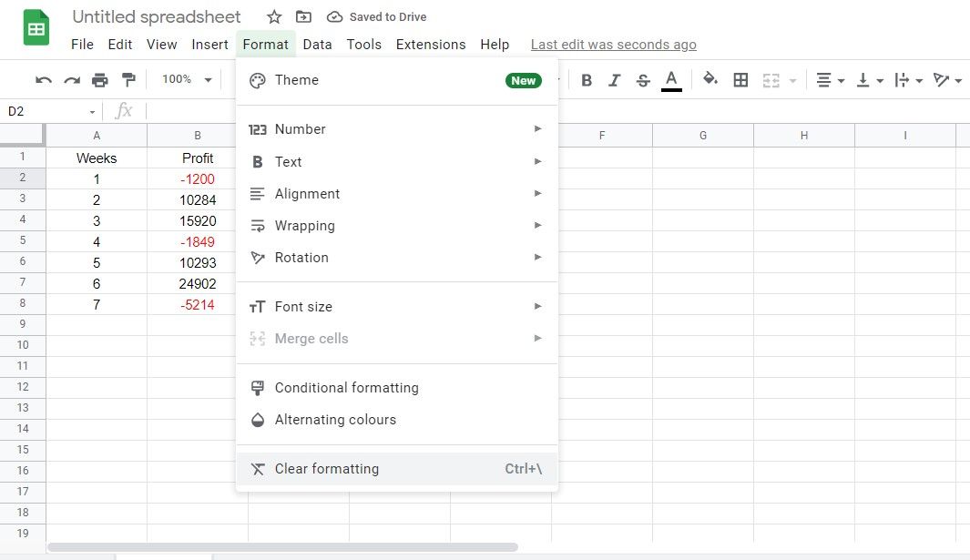Open the borders tool
970x560 pixels.
740,80
